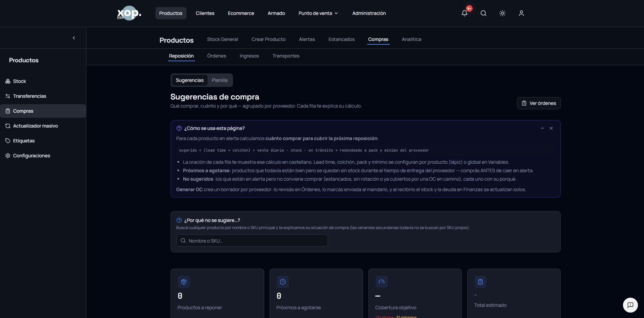Click the Cobertura objetivo label
644x318 pixels.
click(x=396, y=308)
